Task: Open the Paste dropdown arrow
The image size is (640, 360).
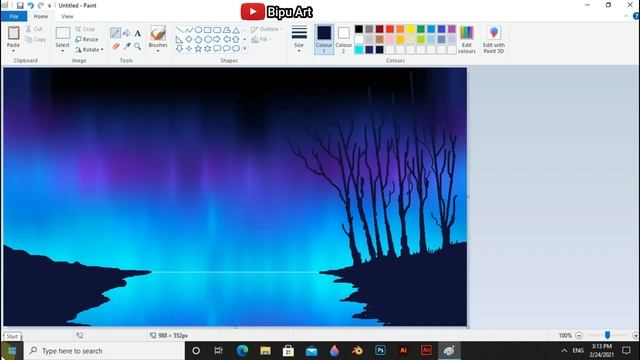Action: [13, 51]
